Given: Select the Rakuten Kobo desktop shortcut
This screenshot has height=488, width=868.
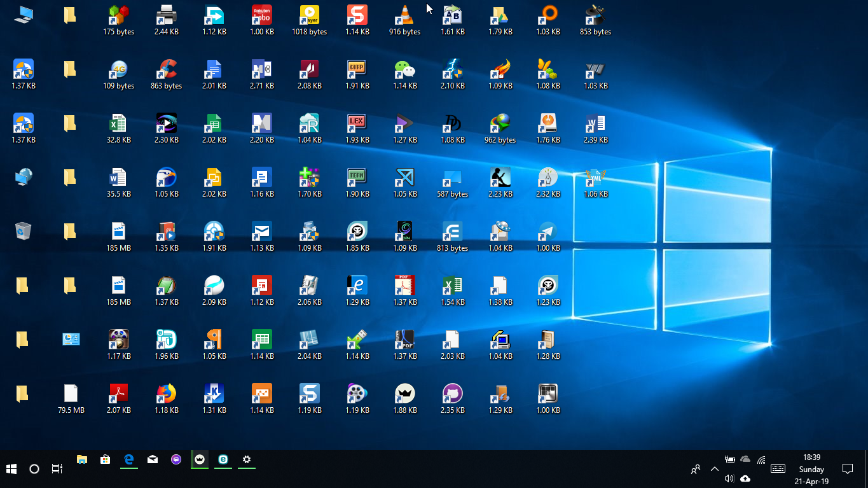Looking at the screenshot, I should 261,15.
